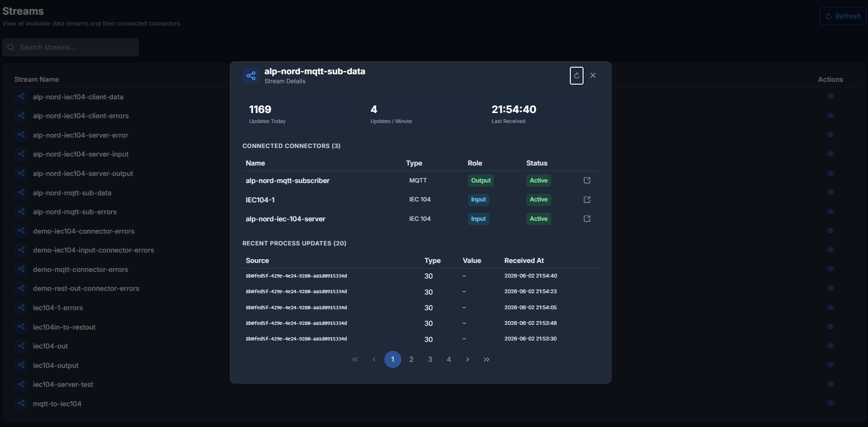The width and height of the screenshot is (868, 427).
Task: View details eye icon for alp-nord-iec104-client-errors
Action: click(x=831, y=115)
